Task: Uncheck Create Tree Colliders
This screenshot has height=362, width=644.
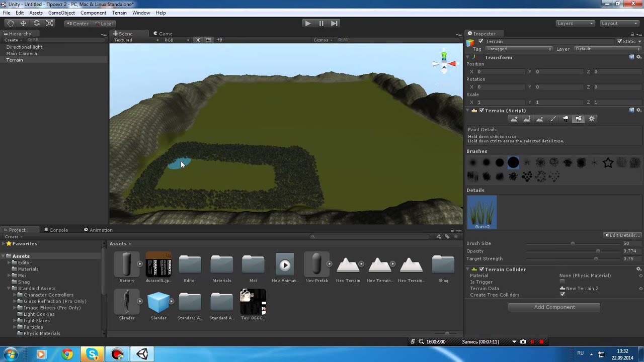Action: coord(562,295)
